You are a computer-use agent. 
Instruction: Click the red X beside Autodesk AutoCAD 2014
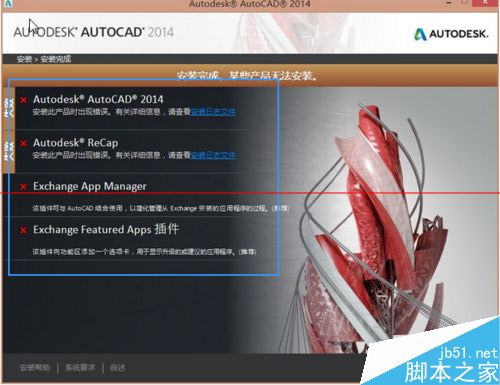[23, 100]
